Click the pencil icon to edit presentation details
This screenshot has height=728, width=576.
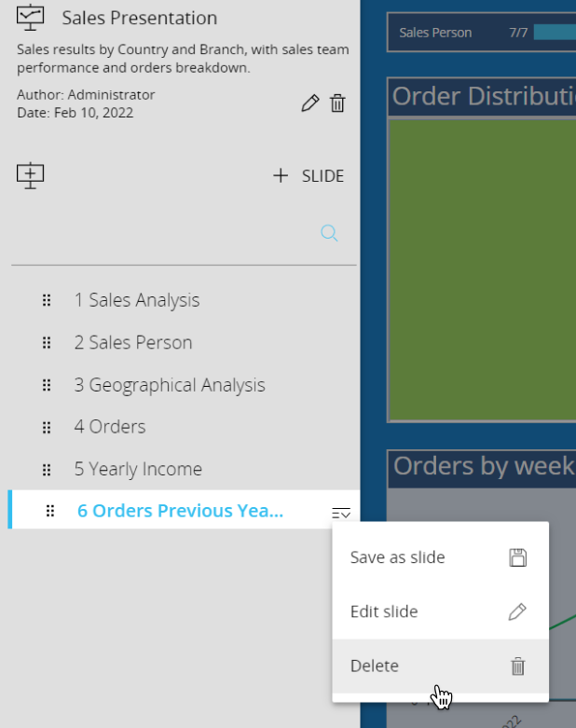(310, 103)
